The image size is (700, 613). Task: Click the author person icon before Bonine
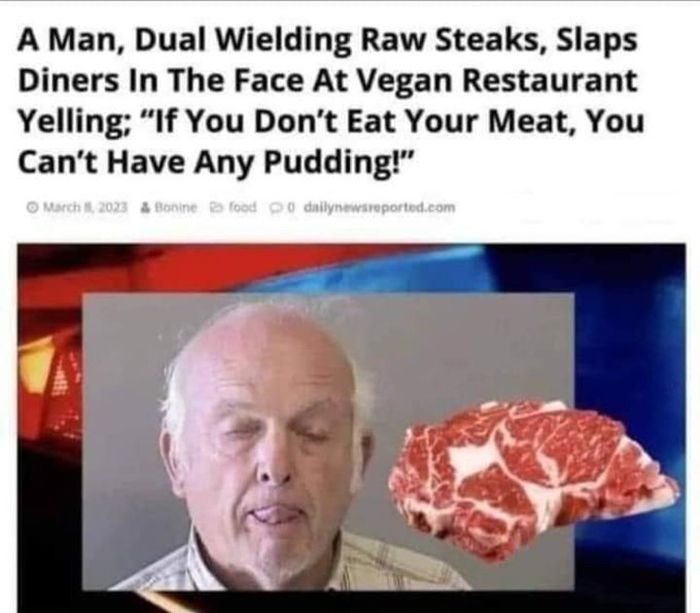[x=146, y=208]
